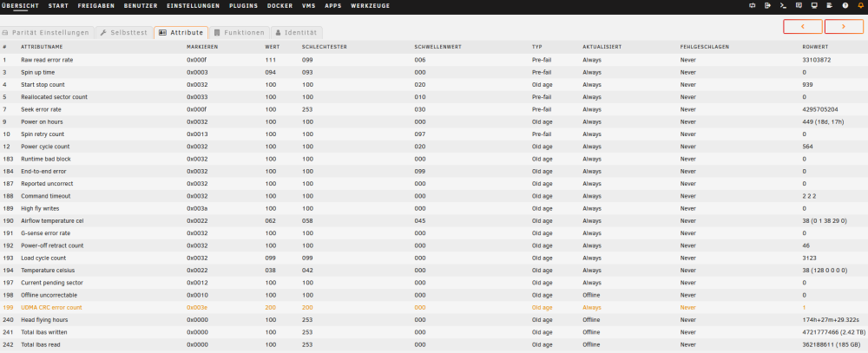Viewport: 868px width, 353px height.
Task: Click the Power on hours attribute
Action: [x=42, y=121]
